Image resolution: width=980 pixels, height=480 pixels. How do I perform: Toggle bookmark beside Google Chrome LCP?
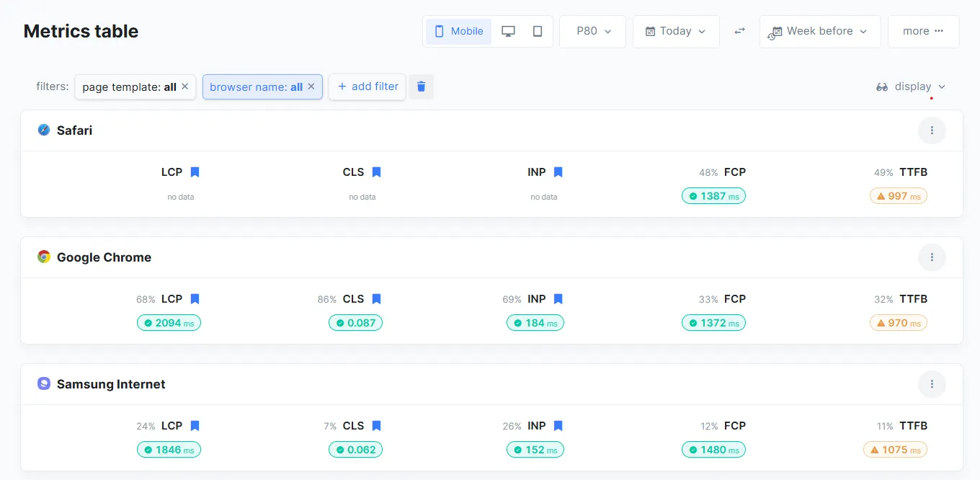[x=195, y=299]
